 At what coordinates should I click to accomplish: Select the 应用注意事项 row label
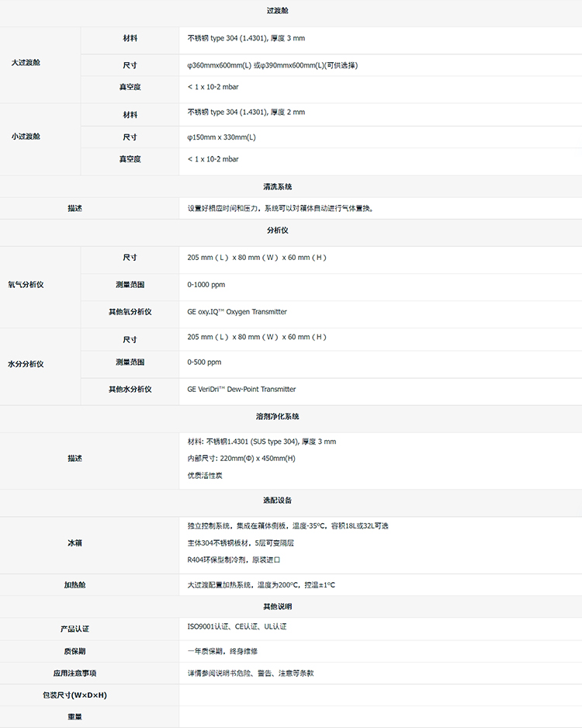[75, 673]
